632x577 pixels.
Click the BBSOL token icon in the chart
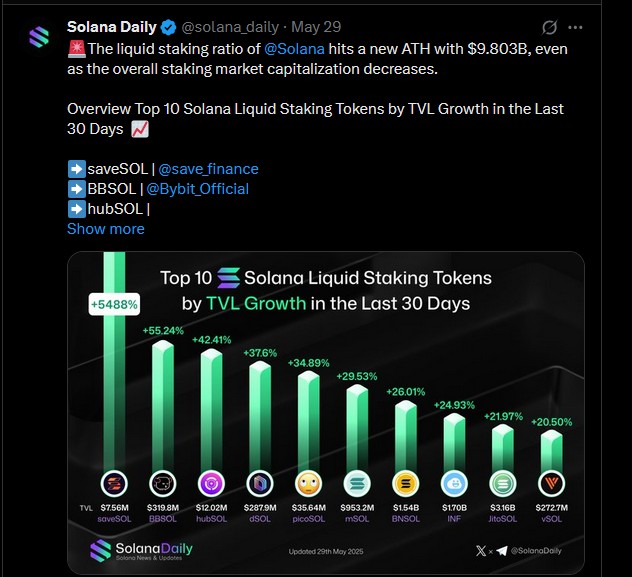click(x=163, y=484)
